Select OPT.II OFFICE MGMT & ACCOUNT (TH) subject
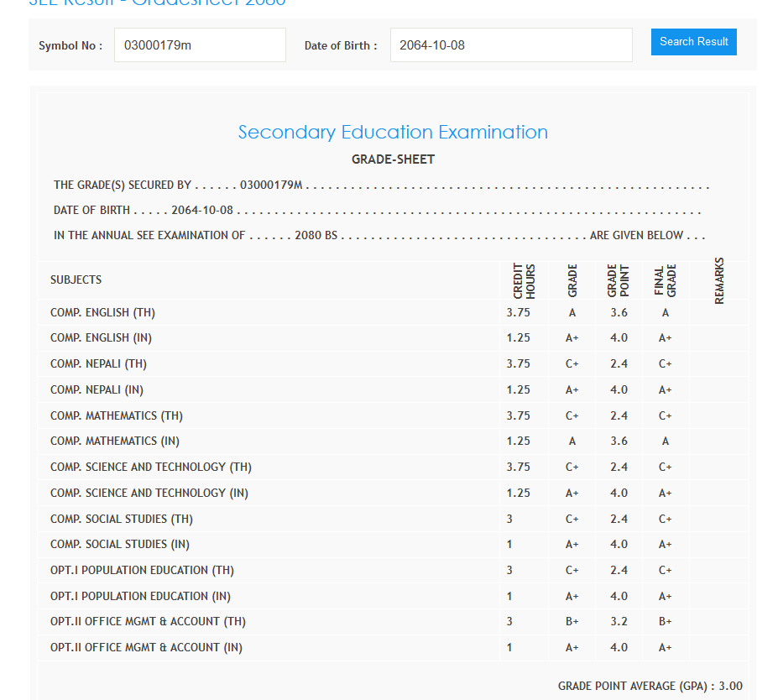Viewport: 783px width, 700px height. pyautogui.click(x=148, y=622)
